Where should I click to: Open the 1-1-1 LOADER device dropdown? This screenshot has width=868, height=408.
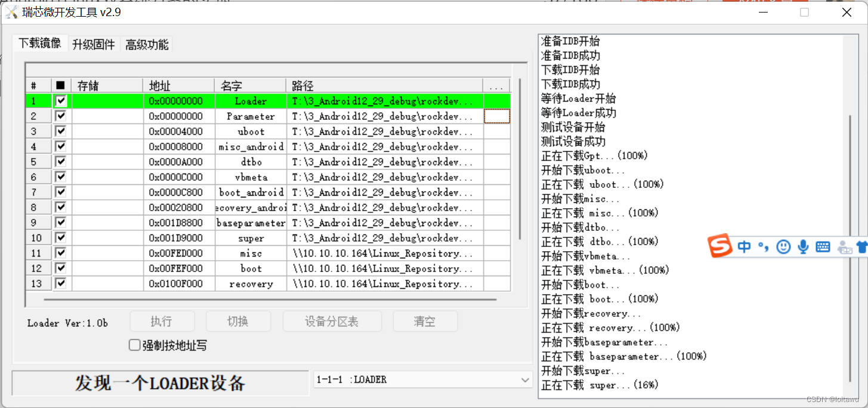(x=524, y=379)
